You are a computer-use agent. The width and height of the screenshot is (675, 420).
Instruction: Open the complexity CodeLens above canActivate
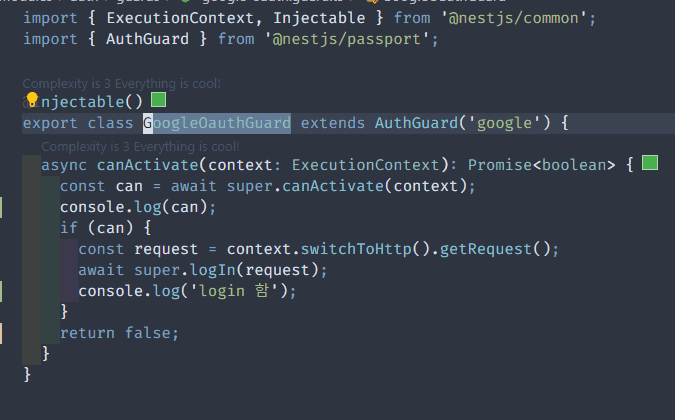[x=140, y=146]
